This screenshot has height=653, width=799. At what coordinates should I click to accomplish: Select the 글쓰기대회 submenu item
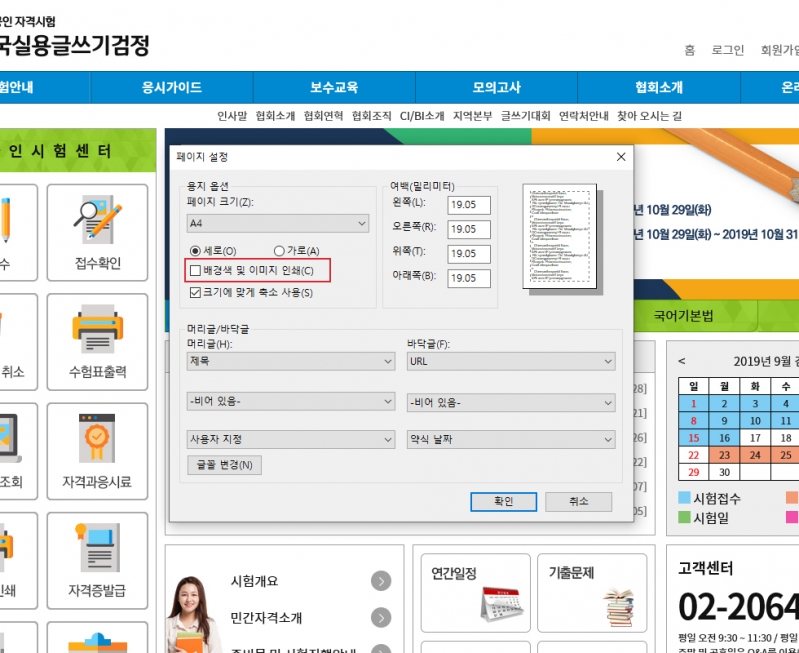(x=525, y=116)
